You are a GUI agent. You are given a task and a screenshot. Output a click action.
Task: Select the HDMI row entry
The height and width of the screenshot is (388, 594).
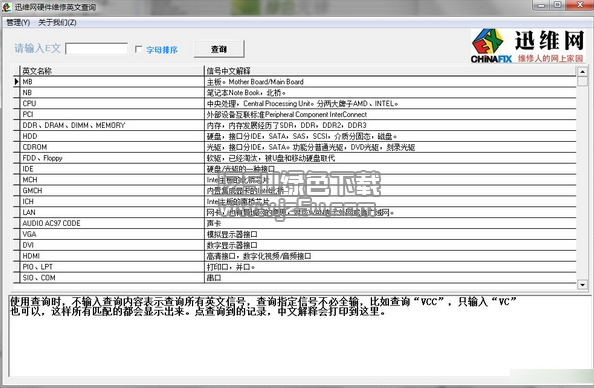point(295,256)
